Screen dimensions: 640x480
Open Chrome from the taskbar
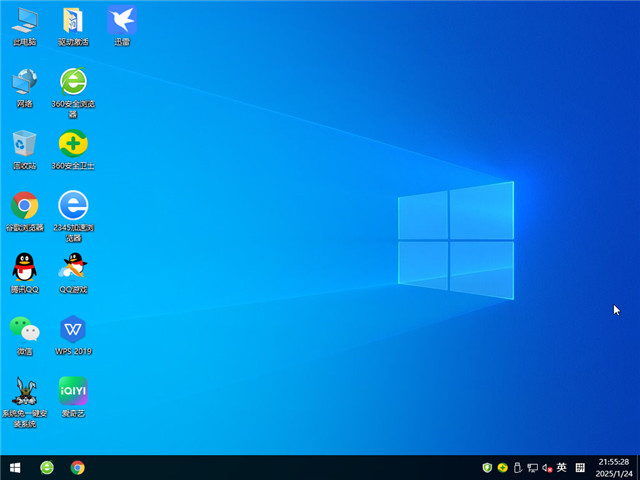pos(77,467)
